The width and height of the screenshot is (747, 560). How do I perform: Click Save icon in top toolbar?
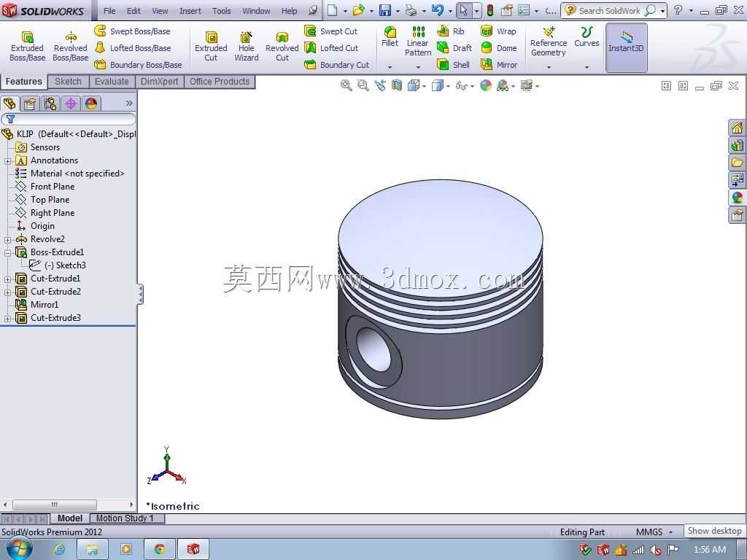[385, 10]
